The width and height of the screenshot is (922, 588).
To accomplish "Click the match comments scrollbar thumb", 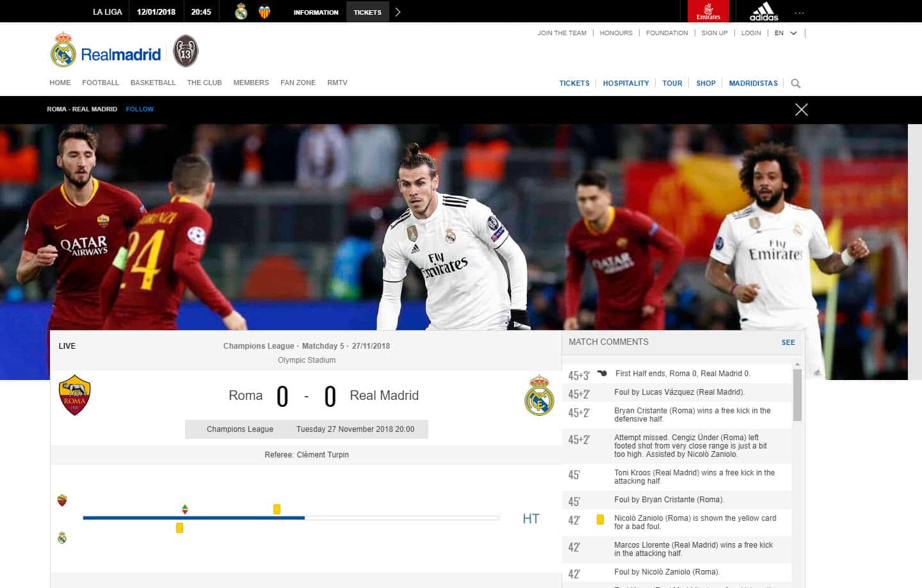I will point(797,395).
